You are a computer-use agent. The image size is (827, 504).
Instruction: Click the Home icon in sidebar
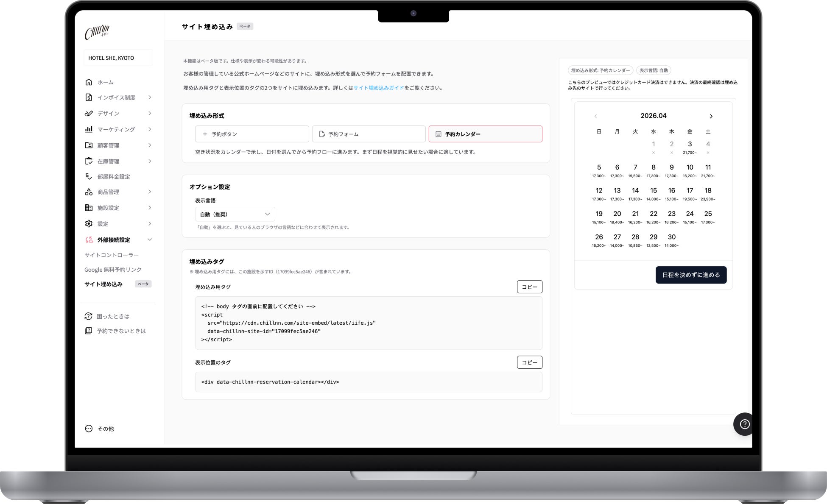coord(89,82)
